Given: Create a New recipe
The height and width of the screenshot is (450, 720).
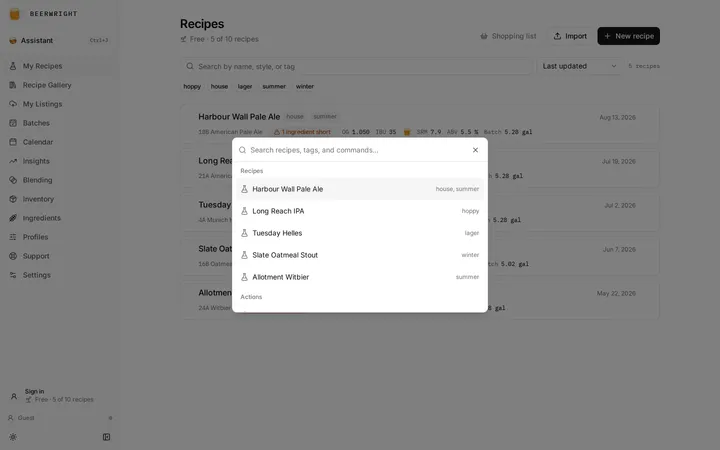Looking at the screenshot, I should pos(628,36).
